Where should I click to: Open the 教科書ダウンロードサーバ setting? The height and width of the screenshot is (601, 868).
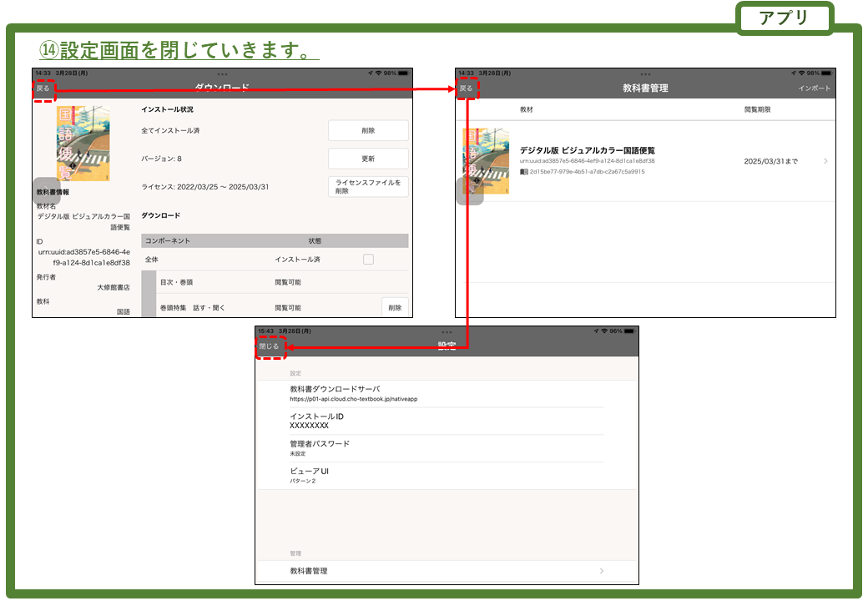click(x=446, y=393)
